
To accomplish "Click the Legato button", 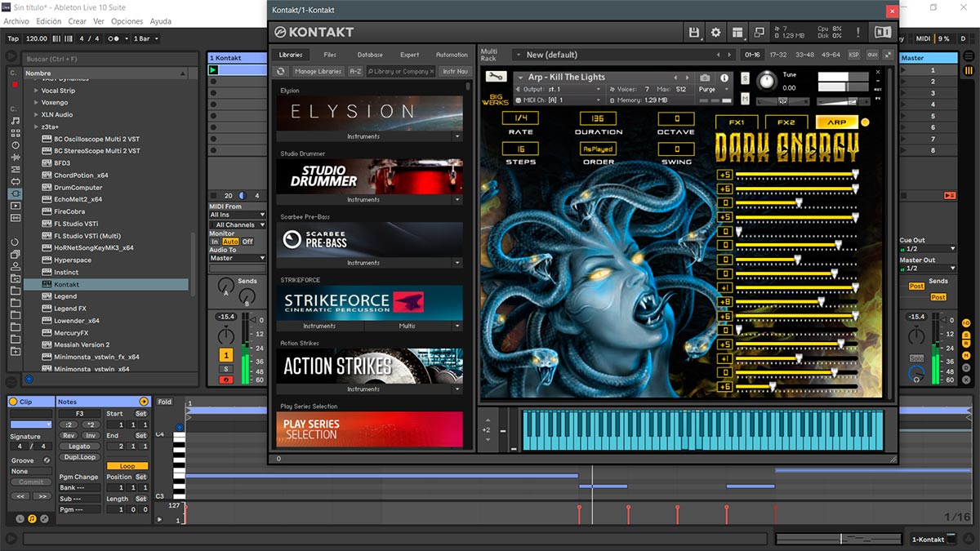I will point(79,447).
